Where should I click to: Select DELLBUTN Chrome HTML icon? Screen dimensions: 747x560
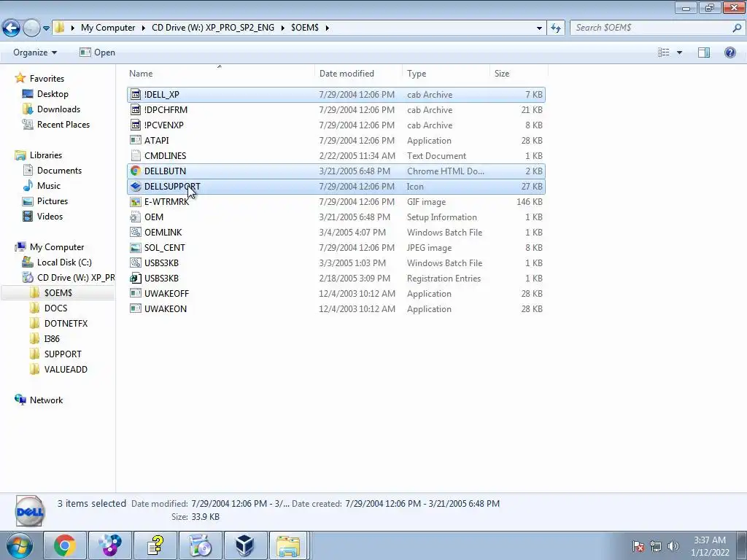click(136, 171)
